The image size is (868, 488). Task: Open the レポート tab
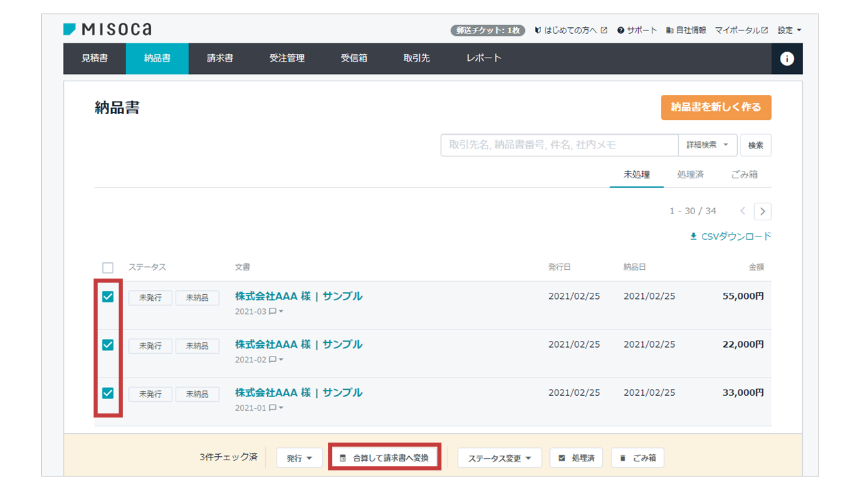point(484,58)
